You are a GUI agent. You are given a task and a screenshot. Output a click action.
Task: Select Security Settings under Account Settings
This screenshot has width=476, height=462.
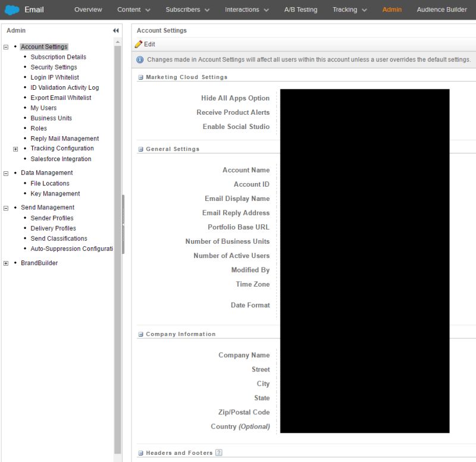pyautogui.click(x=54, y=67)
